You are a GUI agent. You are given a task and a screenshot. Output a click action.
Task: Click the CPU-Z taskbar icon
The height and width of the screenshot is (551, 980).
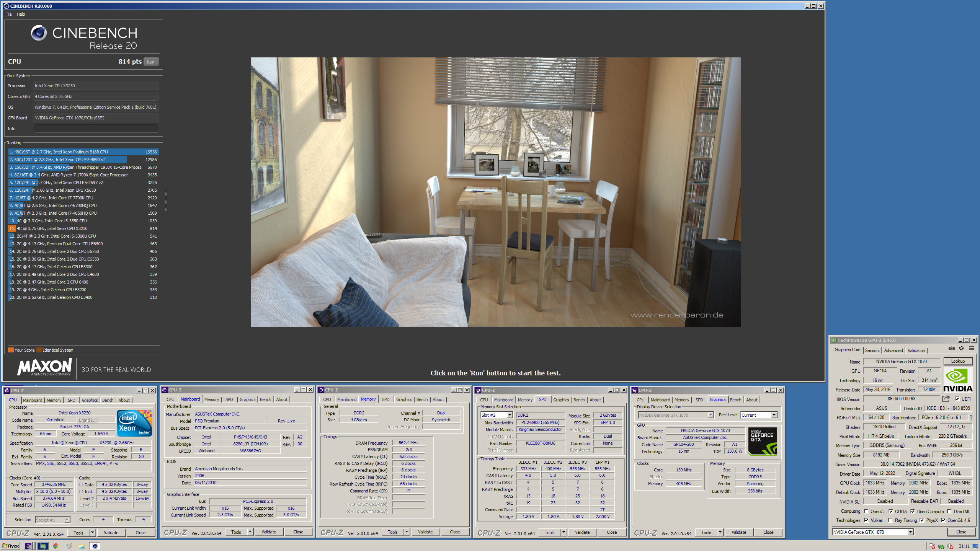28,546
